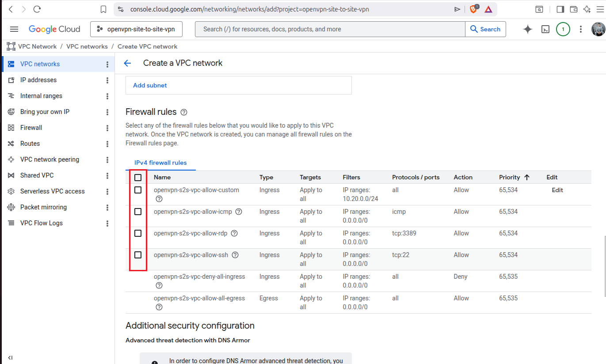This screenshot has width=606, height=364.
Task: Open Serverless VPC access in sidebar
Action: pyautogui.click(x=53, y=191)
